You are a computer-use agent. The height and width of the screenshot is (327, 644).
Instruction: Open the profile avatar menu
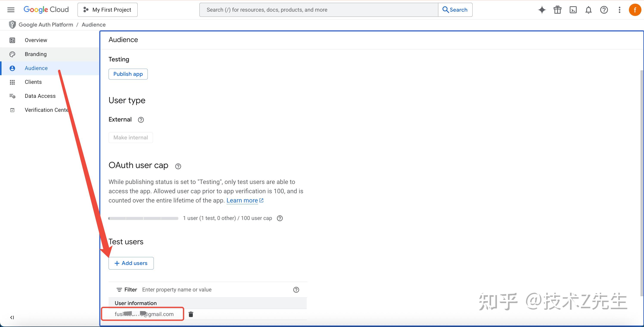635,10
